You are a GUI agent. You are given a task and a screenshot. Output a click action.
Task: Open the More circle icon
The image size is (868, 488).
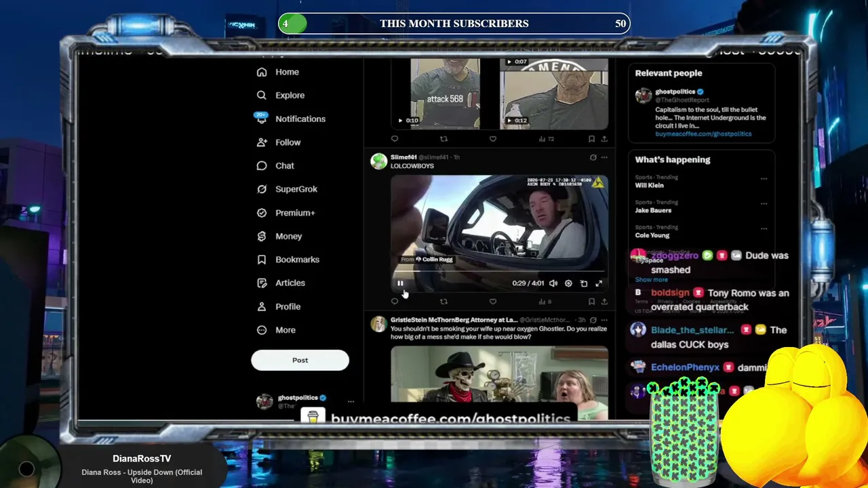(x=262, y=330)
